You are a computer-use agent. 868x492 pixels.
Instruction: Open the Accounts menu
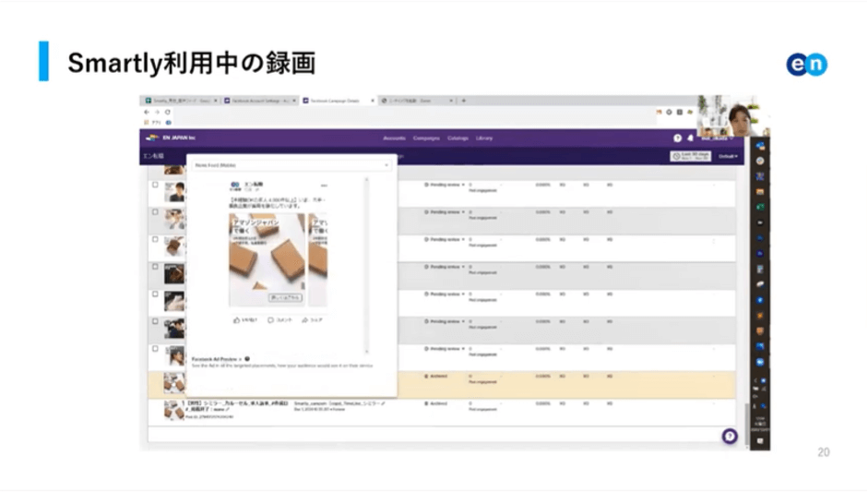click(394, 138)
